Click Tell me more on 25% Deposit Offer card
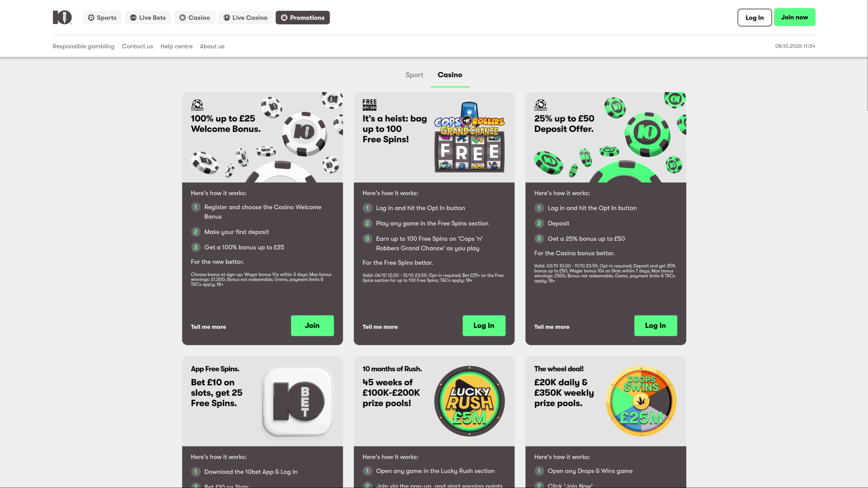This screenshot has height=488, width=868. 552,327
